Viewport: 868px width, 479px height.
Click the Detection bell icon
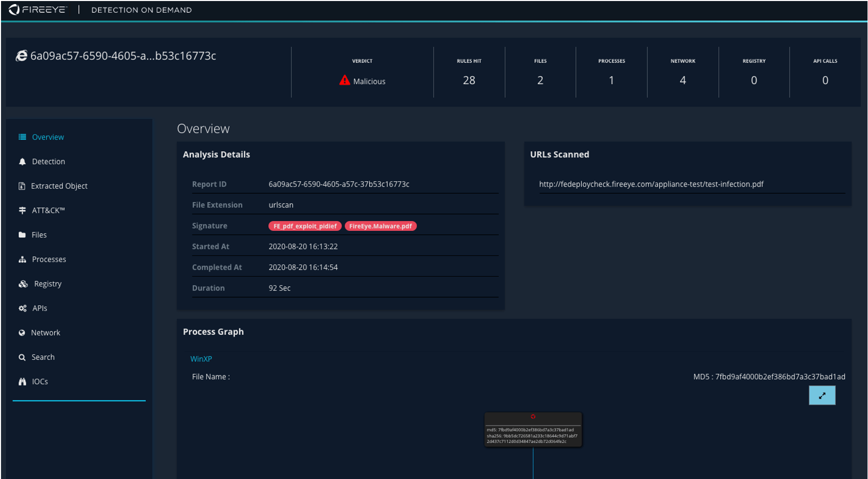(22, 162)
